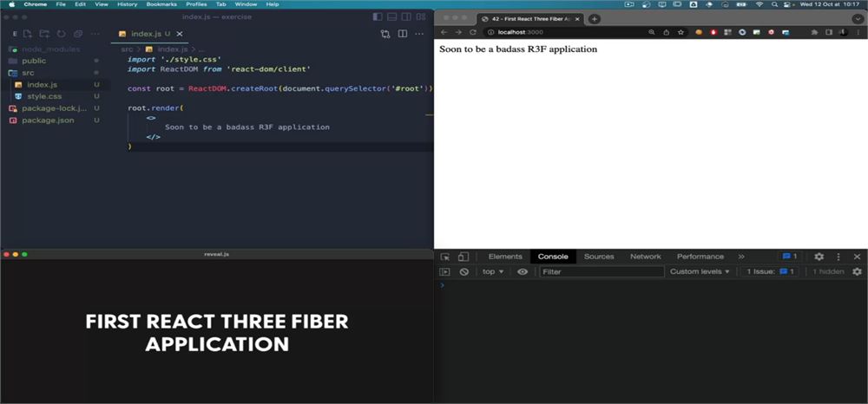The width and height of the screenshot is (868, 404).
Task: Switch to Sources tab in DevTools
Action: [599, 257]
